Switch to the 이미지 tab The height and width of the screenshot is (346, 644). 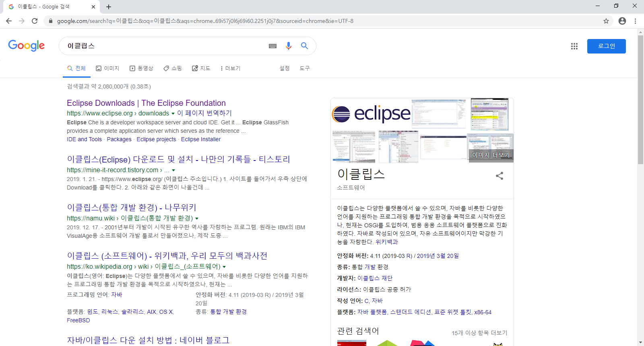coord(107,68)
